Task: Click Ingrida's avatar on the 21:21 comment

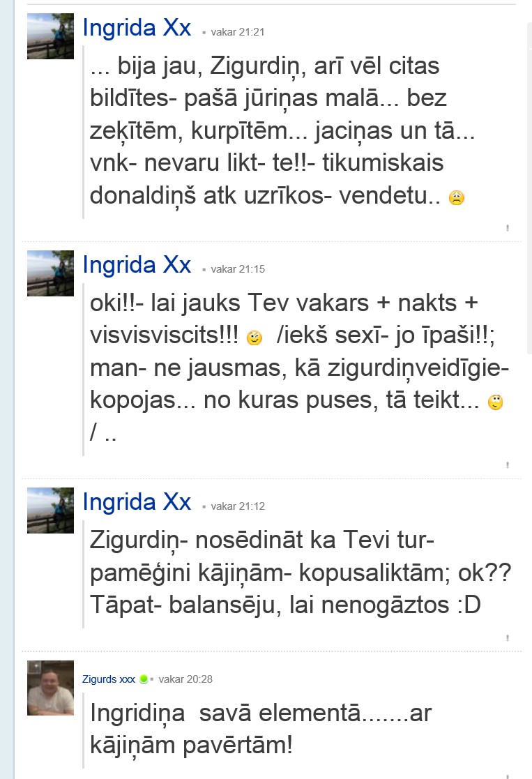Action: pos(50,36)
